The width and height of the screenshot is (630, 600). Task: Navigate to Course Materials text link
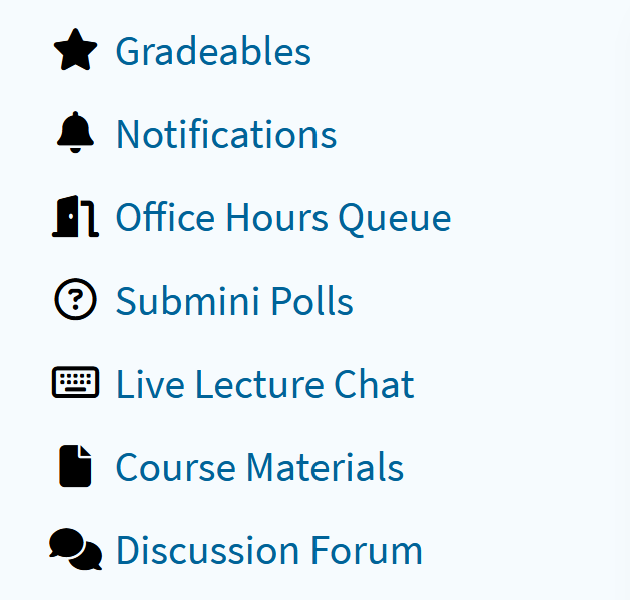(260, 467)
